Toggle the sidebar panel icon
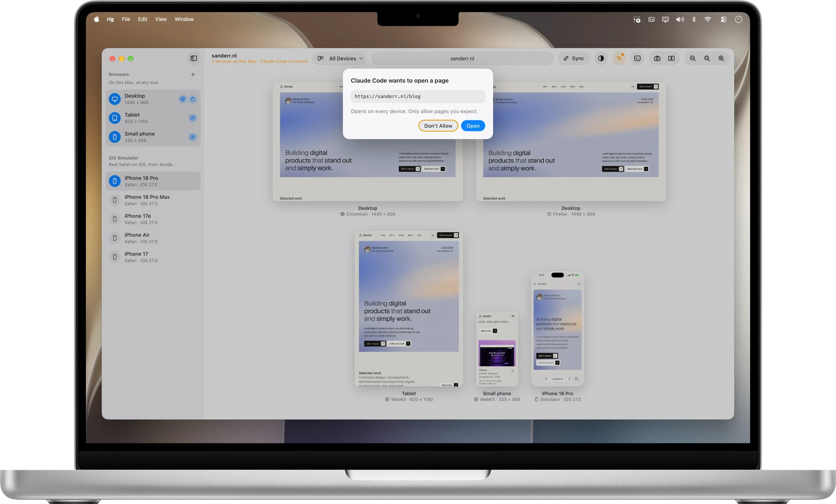The image size is (836, 504). (x=194, y=58)
